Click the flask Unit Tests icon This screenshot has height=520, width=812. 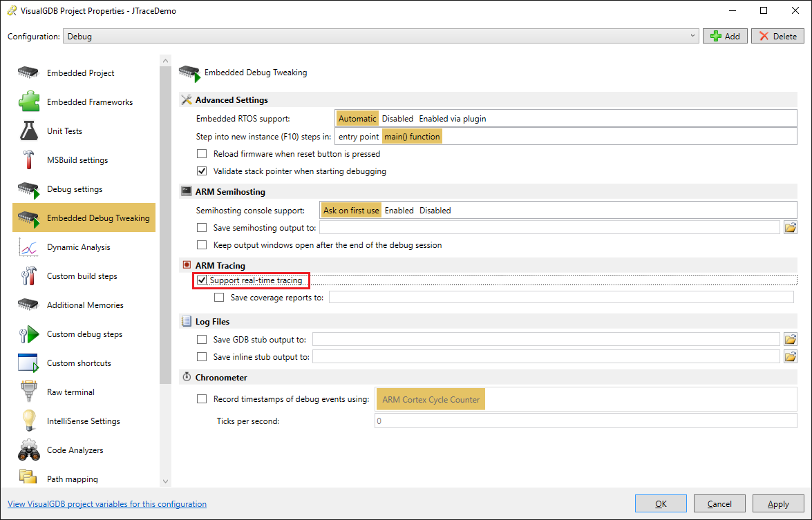29,131
